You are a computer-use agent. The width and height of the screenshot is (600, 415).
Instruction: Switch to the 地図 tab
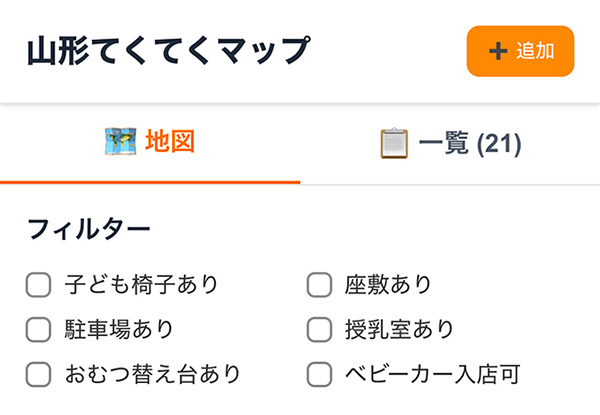point(150,143)
